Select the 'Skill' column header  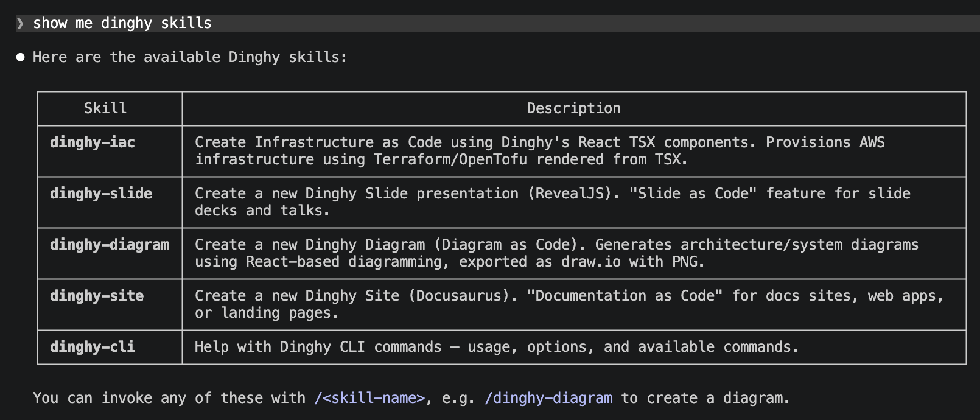pos(105,108)
